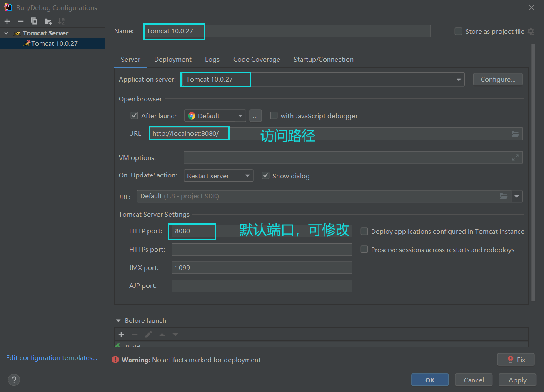Viewport: 544px width, 392px height.
Task: Confirm with the OK button
Action: click(430, 380)
